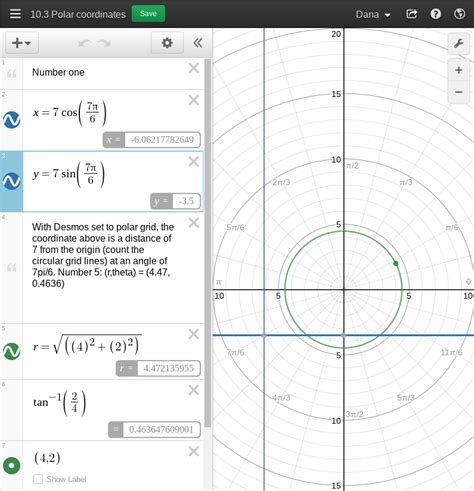Toggle visibility of y = 7 sin graph
Viewport: 474px width, 491px height.
[x=12, y=181]
